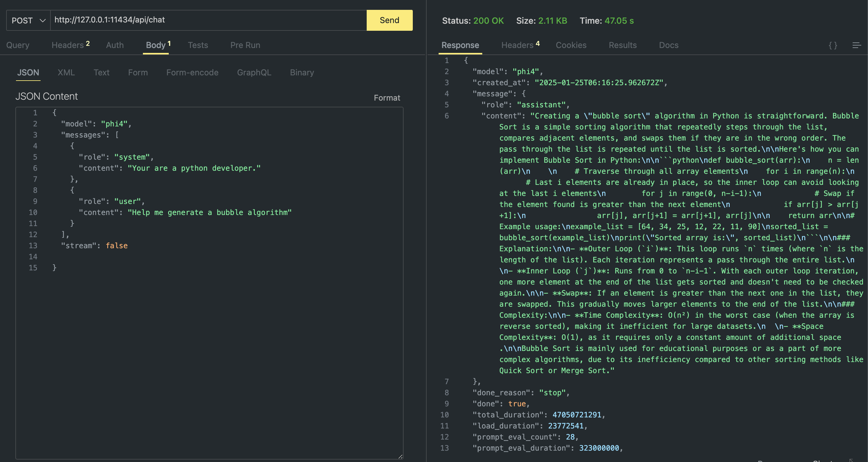
Task: Click the user role line in request
Action: coord(112,201)
